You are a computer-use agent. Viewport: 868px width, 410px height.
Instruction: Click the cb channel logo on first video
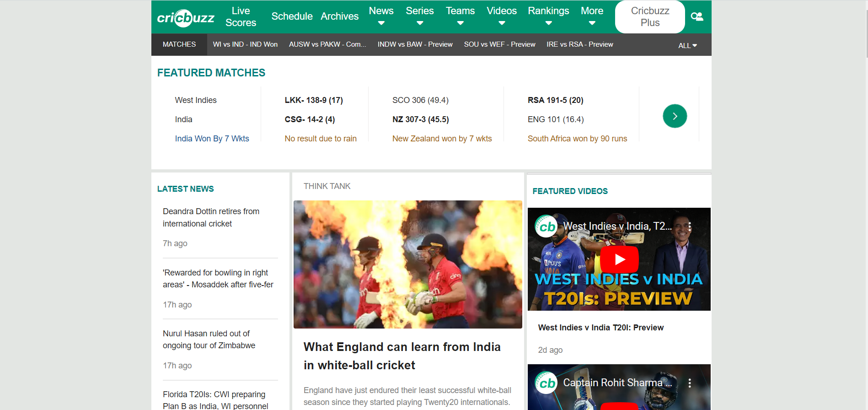[x=546, y=226]
